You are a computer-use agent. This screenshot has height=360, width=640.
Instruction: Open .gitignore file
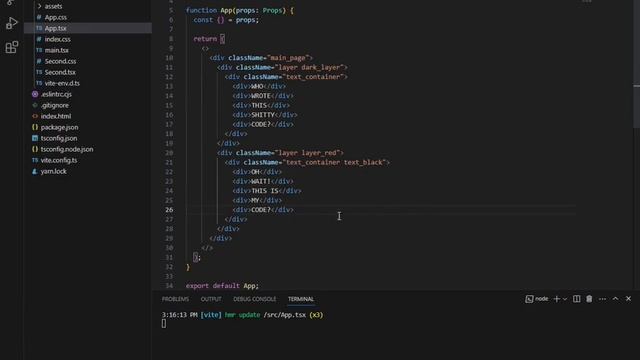tap(55, 105)
